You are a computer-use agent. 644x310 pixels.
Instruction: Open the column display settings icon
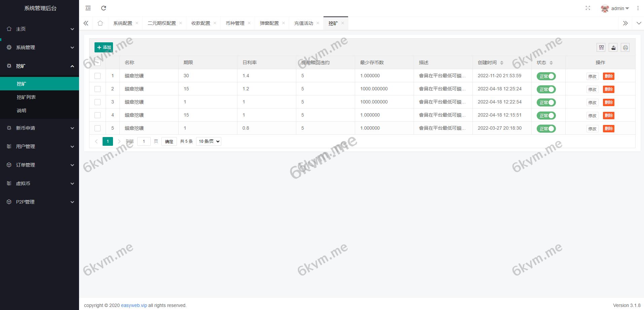(x=601, y=47)
